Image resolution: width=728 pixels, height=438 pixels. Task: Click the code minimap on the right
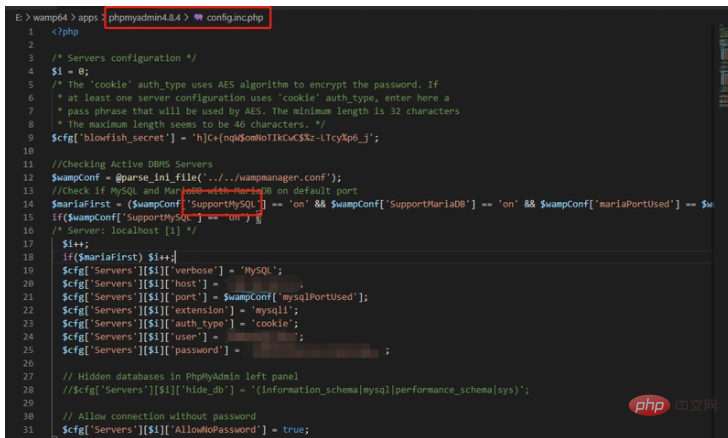coord(723,67)
